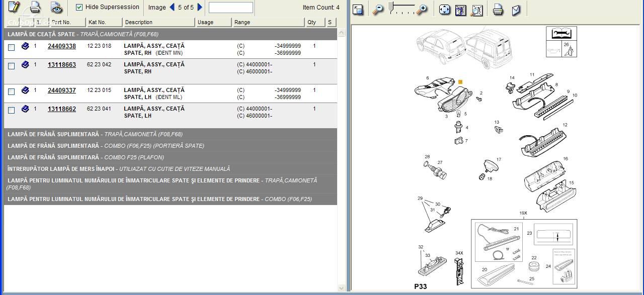Expand LAMPĂ DE FRÂNĂ COMBO F25 (PLAFON)
644x295 pixels.
pos(171,157)
